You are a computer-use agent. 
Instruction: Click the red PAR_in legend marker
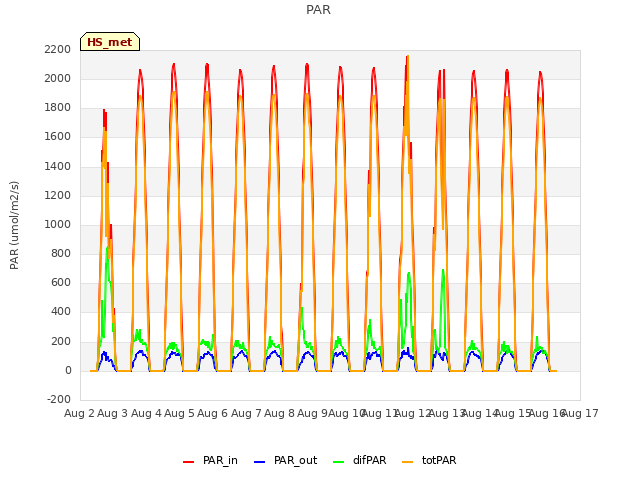tap(189, 462)
